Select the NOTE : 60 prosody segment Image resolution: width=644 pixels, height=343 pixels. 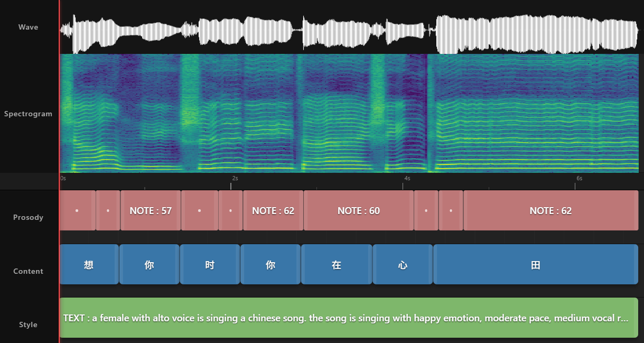click(x=359, y=210)
